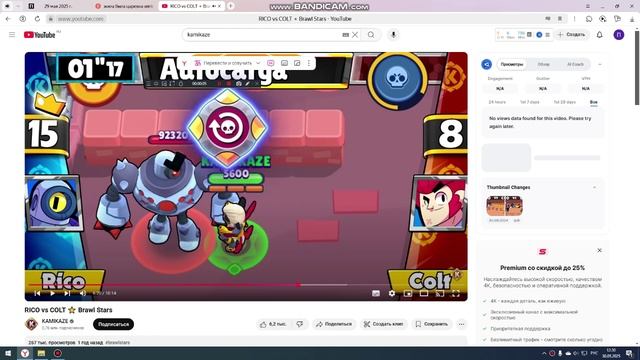Select the '24 hours' range
The image size is (640, 360).
(497, 102)
